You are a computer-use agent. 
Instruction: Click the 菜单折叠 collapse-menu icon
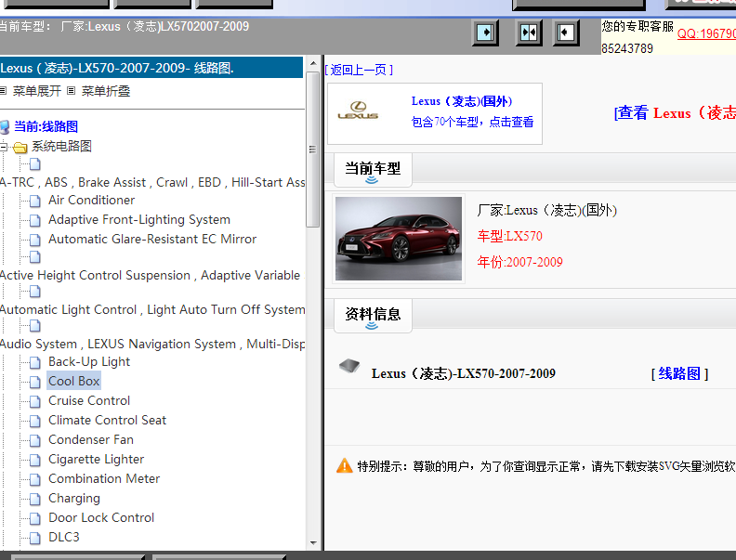click(71, 90)
